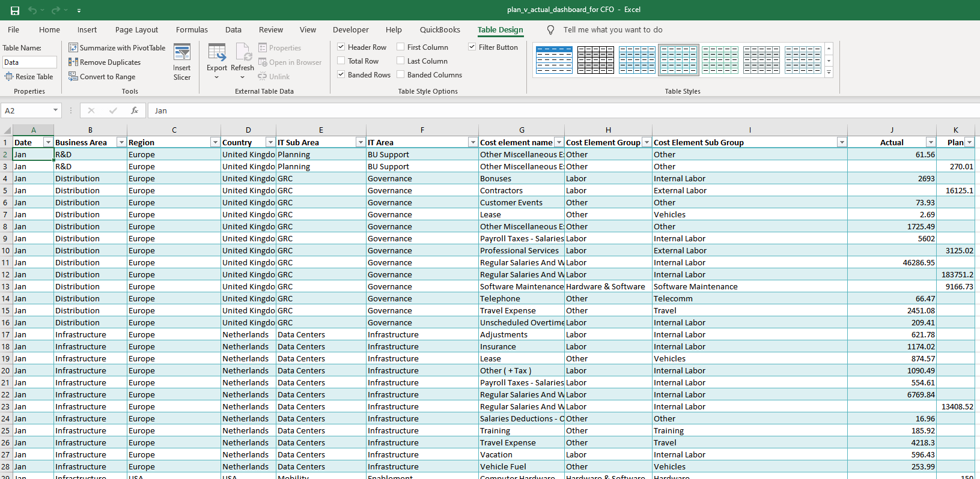Expand the Business Area filter dropdown
The height and width of the screenshot is (479, 980).
click(x=121, y=142)
